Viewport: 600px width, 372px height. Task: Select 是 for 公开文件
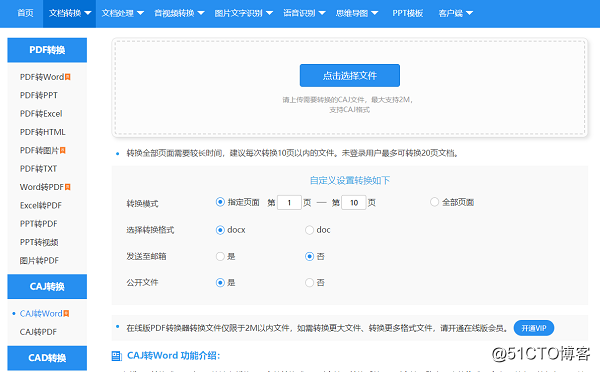(x=220, y=282)
